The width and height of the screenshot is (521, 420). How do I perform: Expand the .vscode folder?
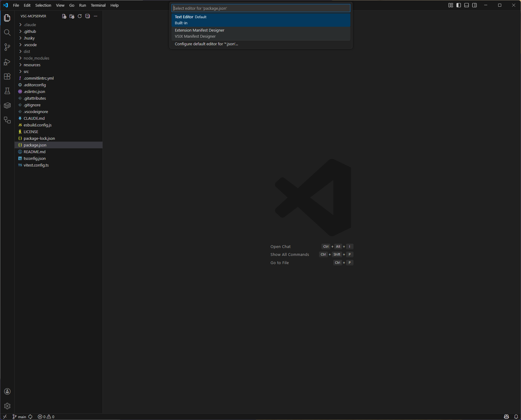[x=58, y=45]
